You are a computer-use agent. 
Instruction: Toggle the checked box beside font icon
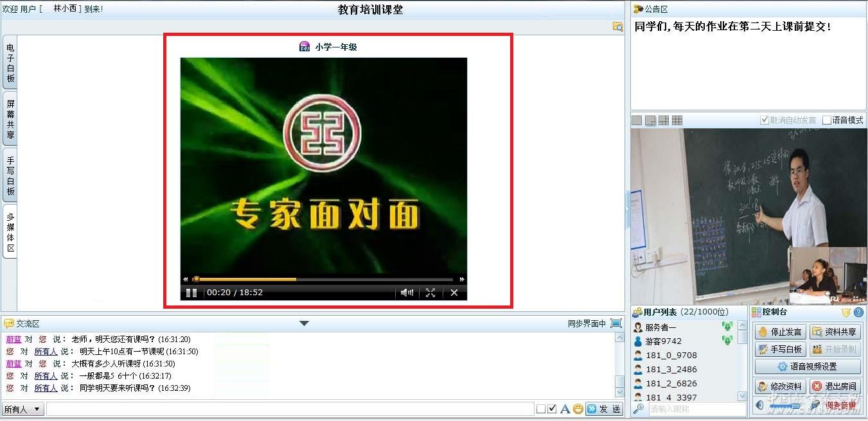pos(552,409)
